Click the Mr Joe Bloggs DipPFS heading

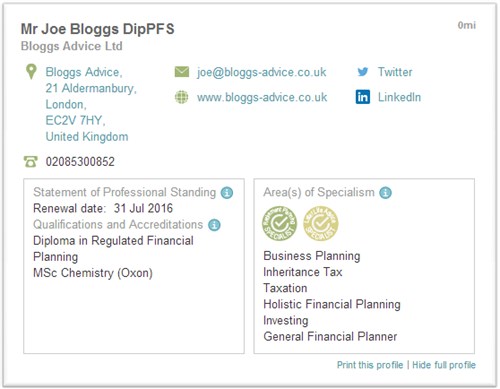[x=98, y=29]
